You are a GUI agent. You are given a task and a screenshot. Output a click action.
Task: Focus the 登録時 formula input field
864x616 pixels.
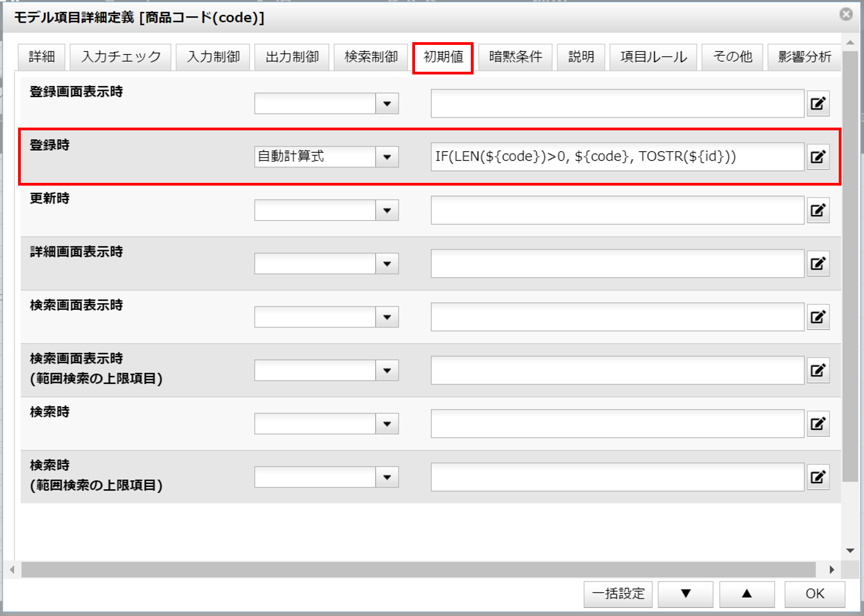[x=617, y=157]
